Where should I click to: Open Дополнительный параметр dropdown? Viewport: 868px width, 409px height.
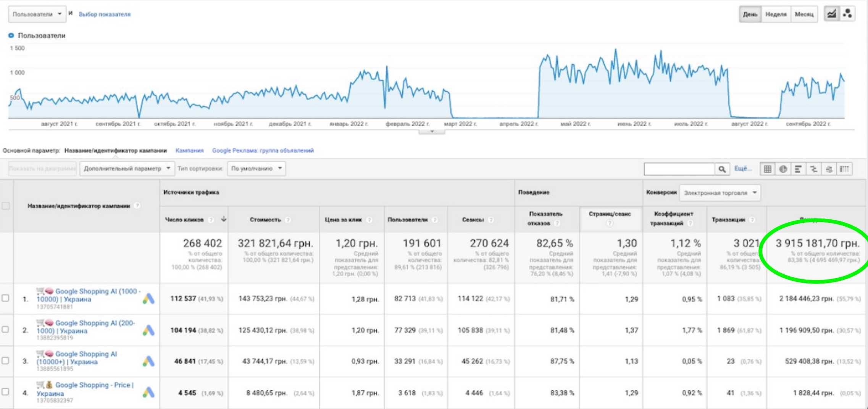pyautogui.click(x=127, y=169)
